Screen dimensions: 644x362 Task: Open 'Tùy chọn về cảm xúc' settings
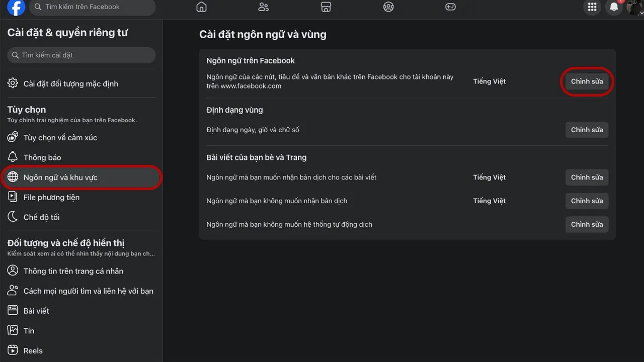60,138
